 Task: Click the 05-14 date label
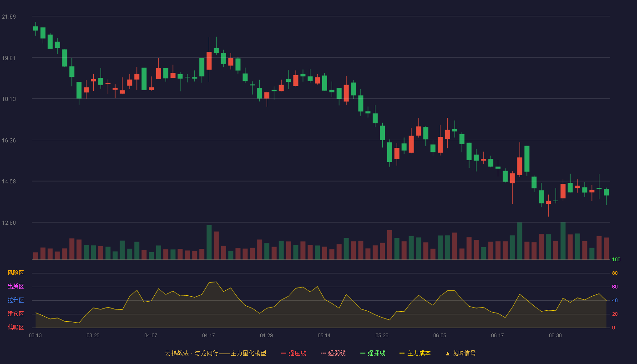click(324, 335)
